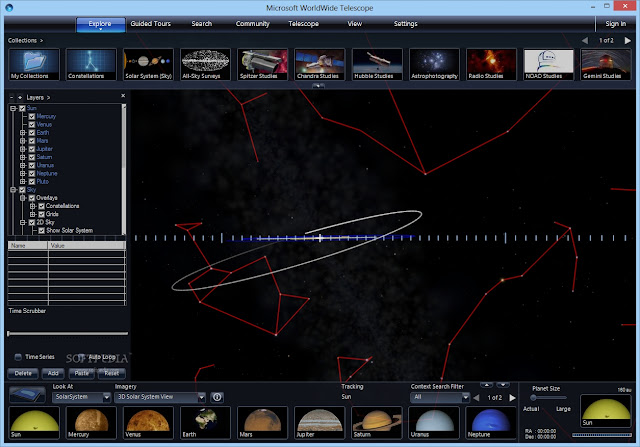Open the Settings tab
640x447 pixels.
pyautogui.click(x=405, y=24)
